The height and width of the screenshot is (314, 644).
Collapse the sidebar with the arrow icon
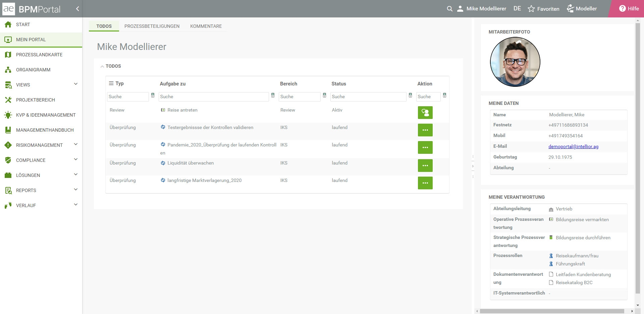click(77, 9)
